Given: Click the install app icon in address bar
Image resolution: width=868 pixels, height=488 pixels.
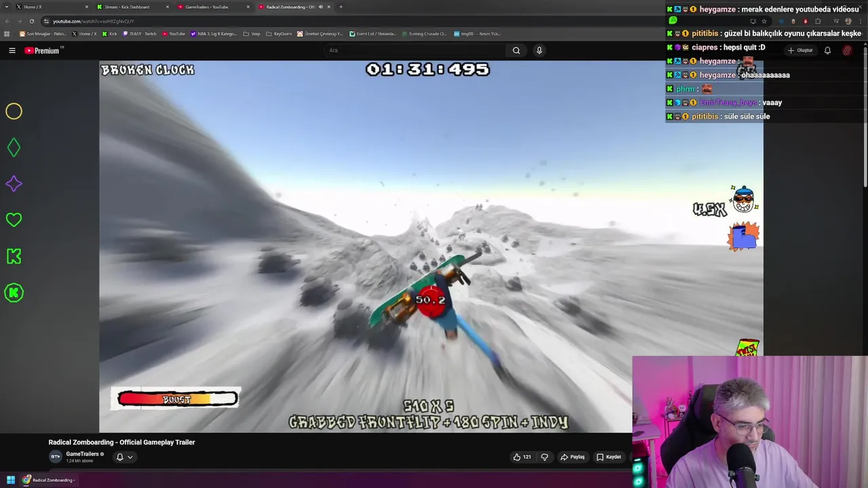Looking at the screenshot, I should (753, 21).
